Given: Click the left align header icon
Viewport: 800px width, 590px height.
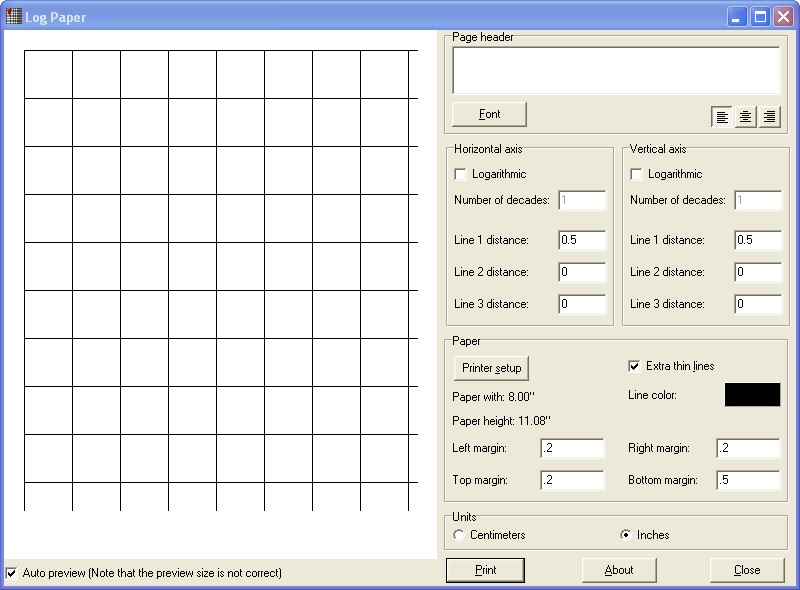Looking at the screenshot, I should [722, 117].
